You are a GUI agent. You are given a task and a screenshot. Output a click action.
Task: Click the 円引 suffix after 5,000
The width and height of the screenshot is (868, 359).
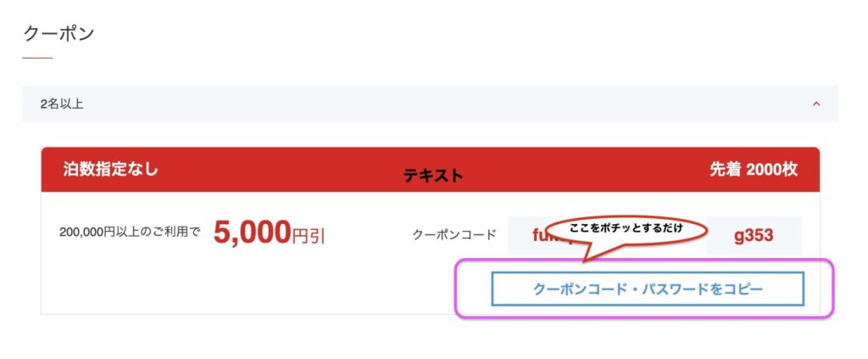point(309,236)
